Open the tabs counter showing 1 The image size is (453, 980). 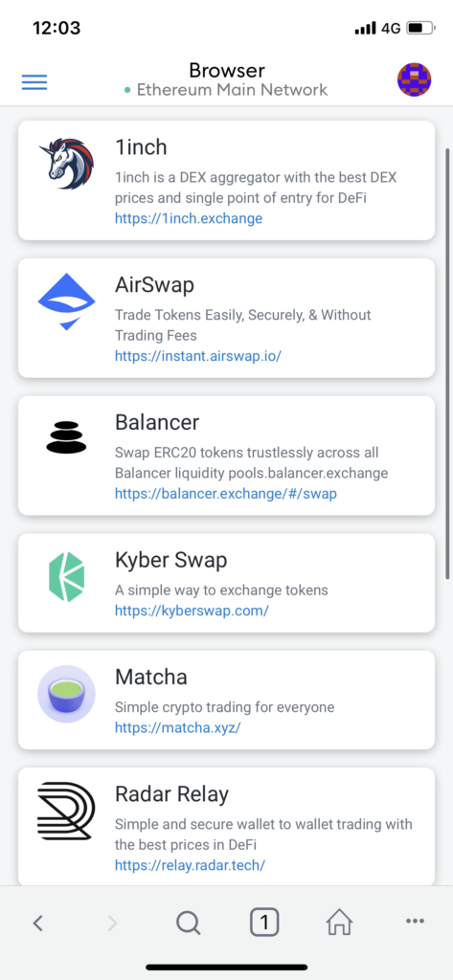[264, 922]
